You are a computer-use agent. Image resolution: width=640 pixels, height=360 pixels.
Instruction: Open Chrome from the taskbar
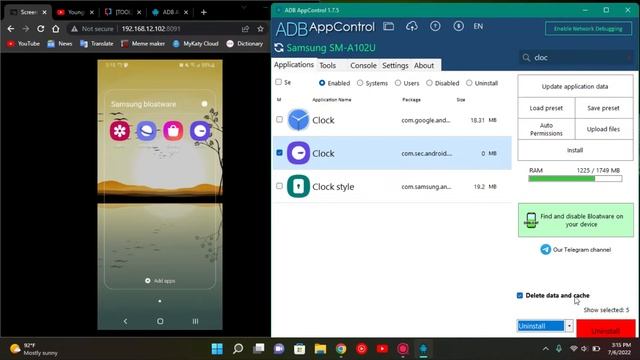(341, 349)
